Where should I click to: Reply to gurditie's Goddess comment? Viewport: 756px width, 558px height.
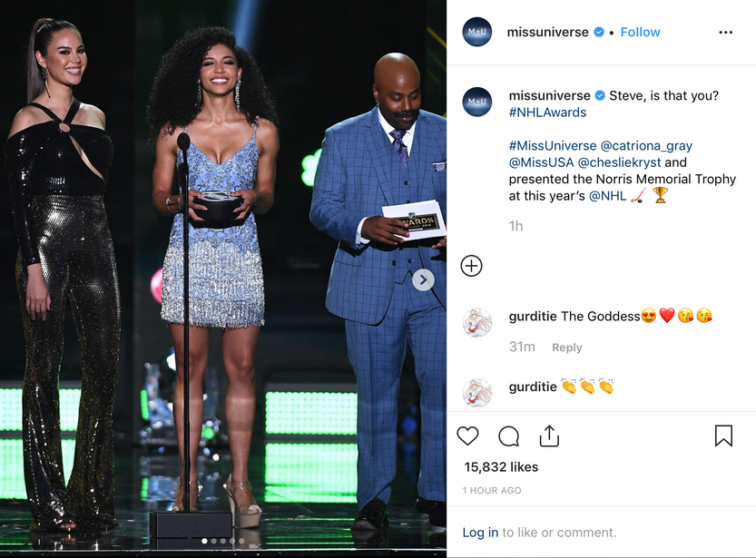(567, 348)
